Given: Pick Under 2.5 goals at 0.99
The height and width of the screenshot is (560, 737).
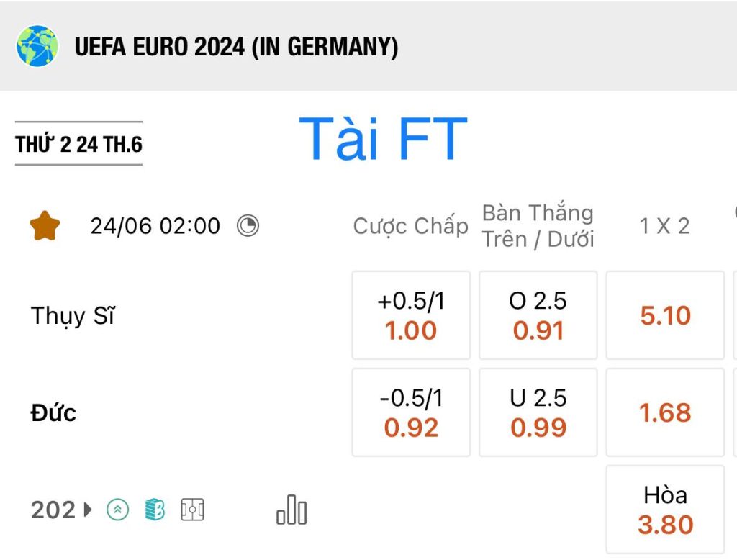Looking at the screenshot, I should (538, 412).
